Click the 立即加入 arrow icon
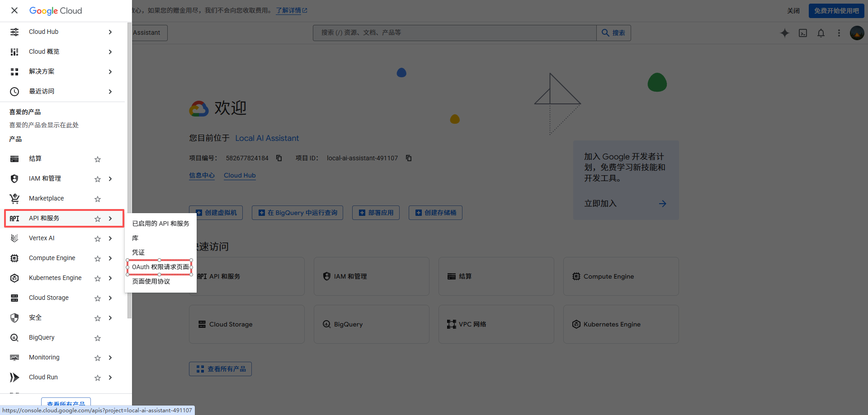The image size is (868, 415). click(663, 204)
